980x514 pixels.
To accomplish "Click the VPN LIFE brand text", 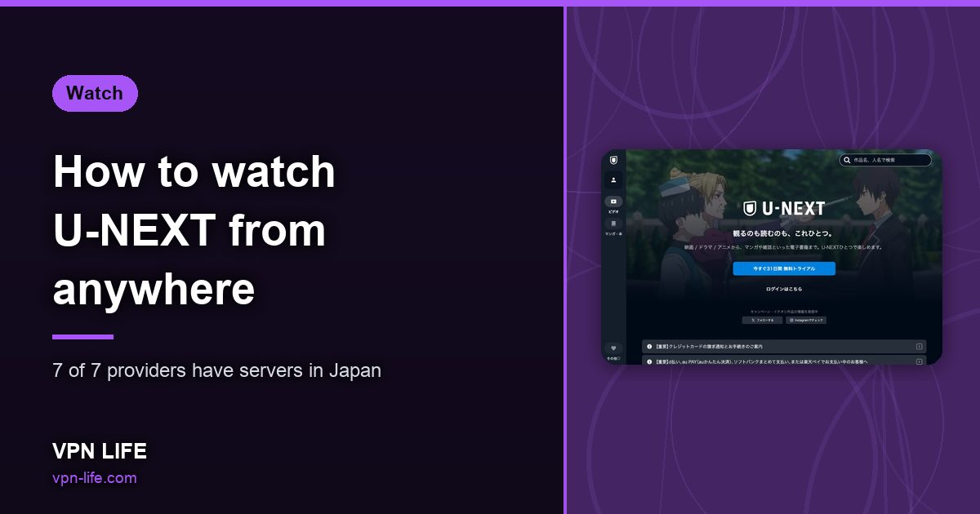I will [x=100, y=451].
